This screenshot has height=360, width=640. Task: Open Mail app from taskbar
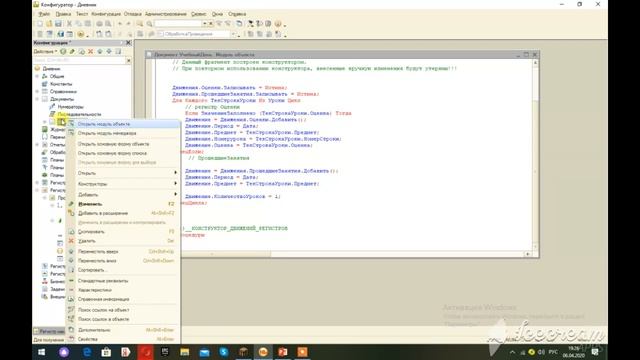click(204, 352)
